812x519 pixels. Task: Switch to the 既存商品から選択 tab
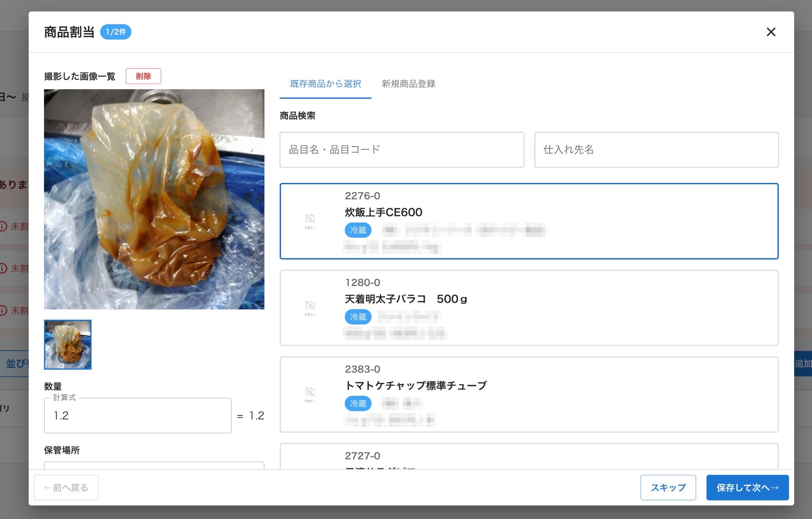pyautogui.click(x=326, y=84)
